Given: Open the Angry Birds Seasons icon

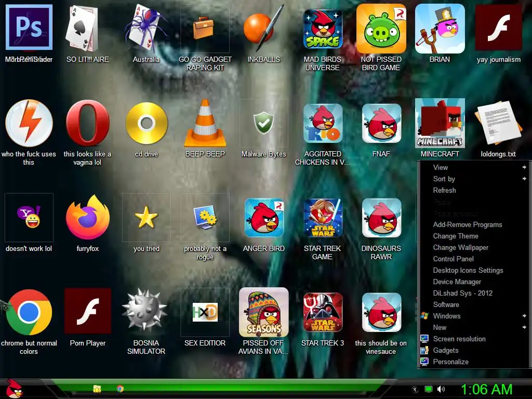Looking at the screenshot, I should coord(263,312).
